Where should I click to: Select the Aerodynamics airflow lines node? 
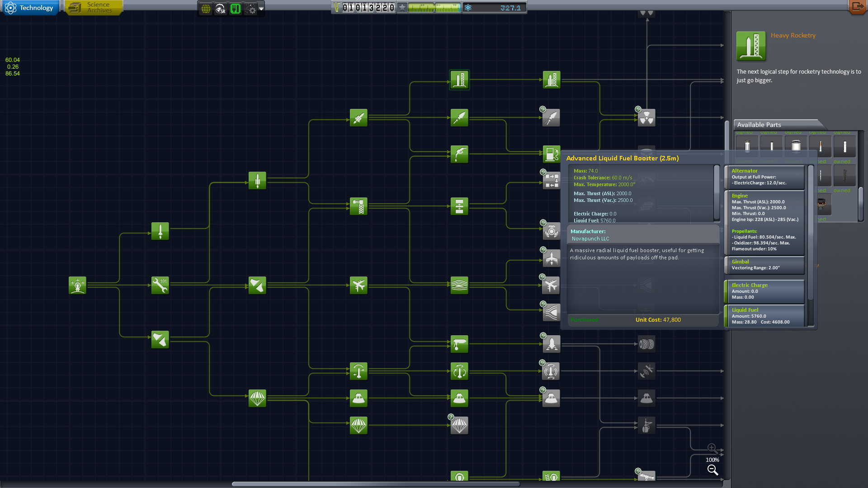(x=459, y=286)
